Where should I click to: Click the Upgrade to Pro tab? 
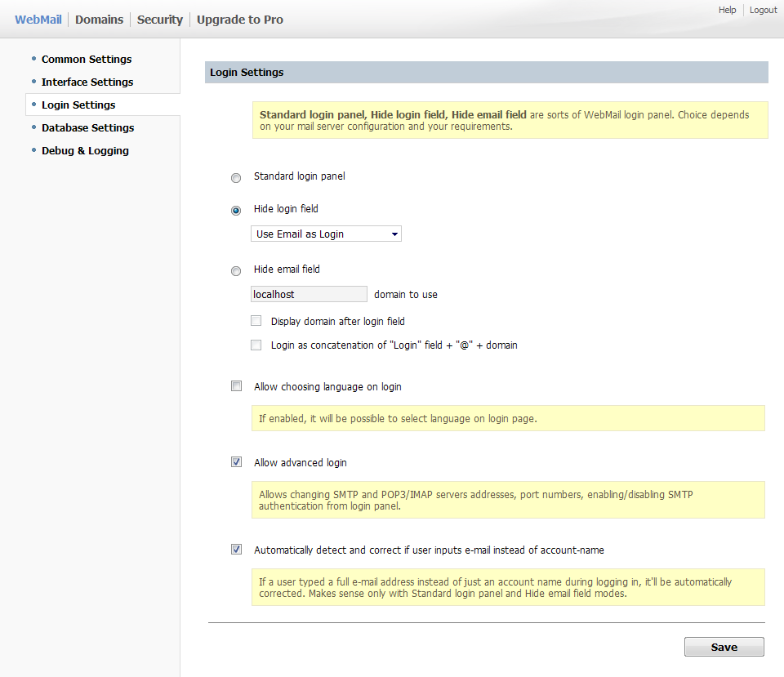click(239, 20)
